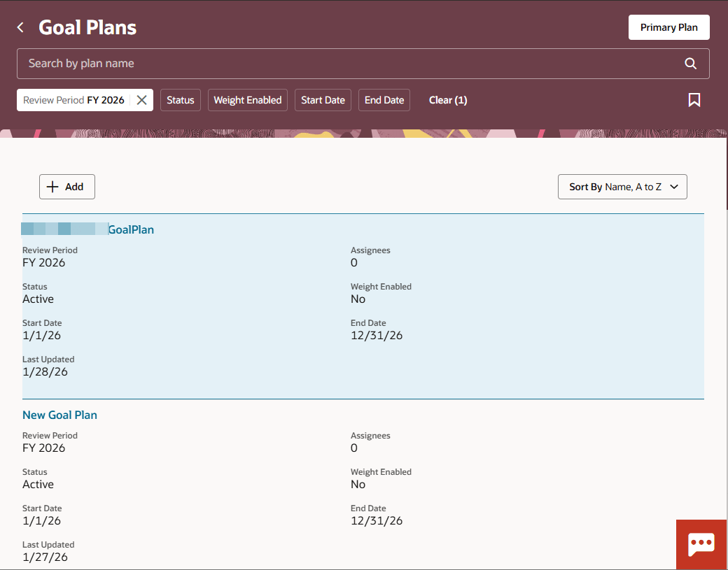Open the Status filter chip
The height and width of the screenshot is (570, 728).
[x=180, y=99]
